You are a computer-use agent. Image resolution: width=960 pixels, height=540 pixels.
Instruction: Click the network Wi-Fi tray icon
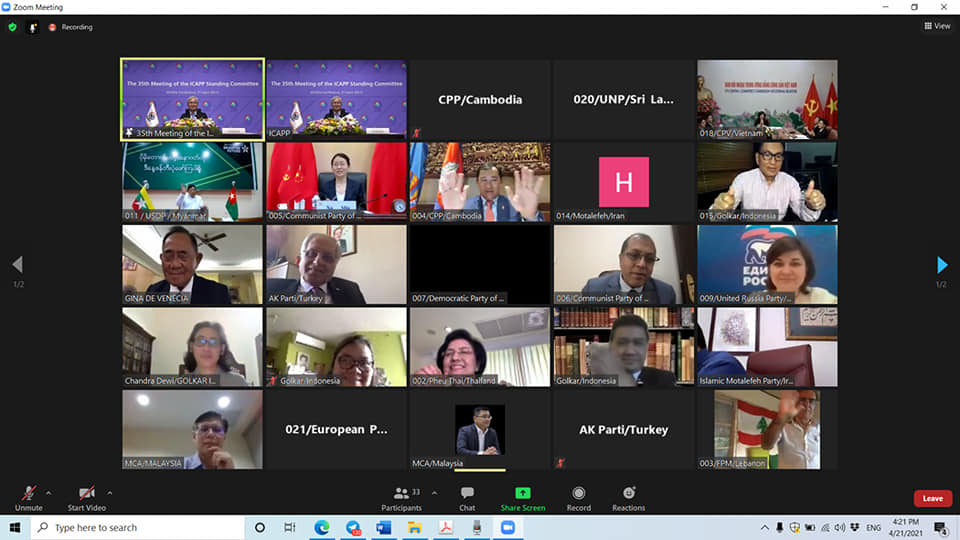pyautogui.click(x=825, y=527)
